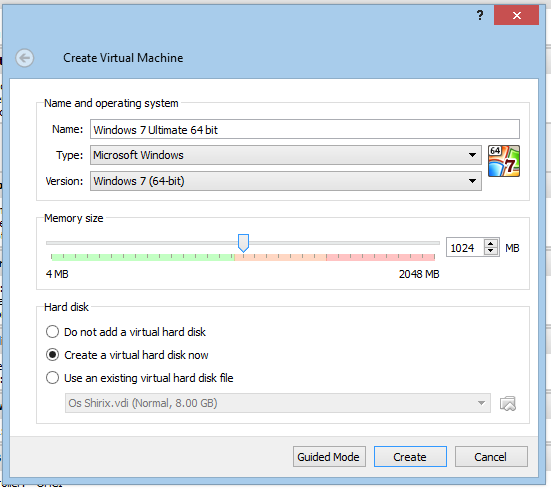Click the help question mark icon

point(480,15)
